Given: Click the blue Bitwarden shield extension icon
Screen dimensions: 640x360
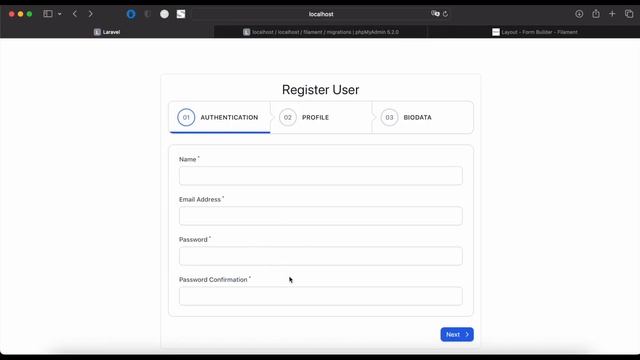Looking at the screenshot, I should (x=131, y=14).
